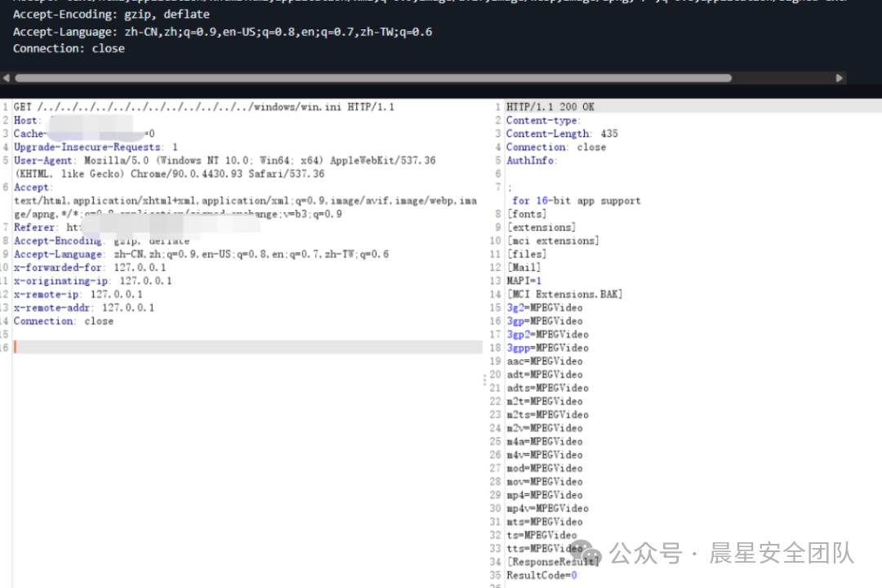Select the x-originating-ip header line

(92, 281)
